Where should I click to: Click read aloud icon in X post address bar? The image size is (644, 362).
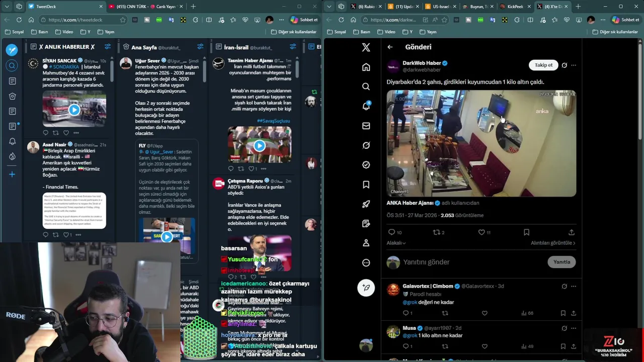[435, 20]
